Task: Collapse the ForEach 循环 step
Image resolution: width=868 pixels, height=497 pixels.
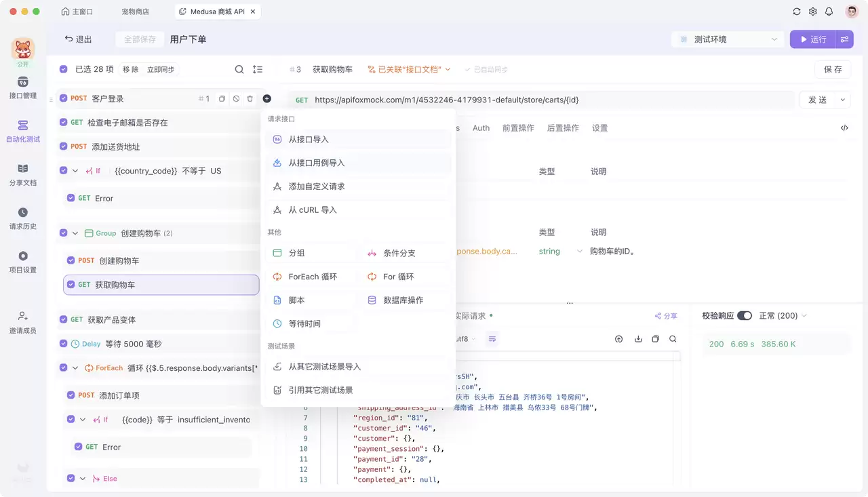Action: [x=75, y=368]
